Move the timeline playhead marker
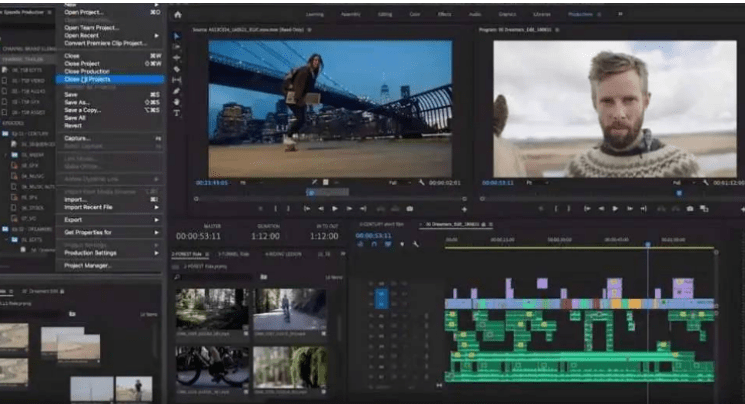The width and height of the screenshot is (745, 404). pyautogui.click(x=648, y=244)
